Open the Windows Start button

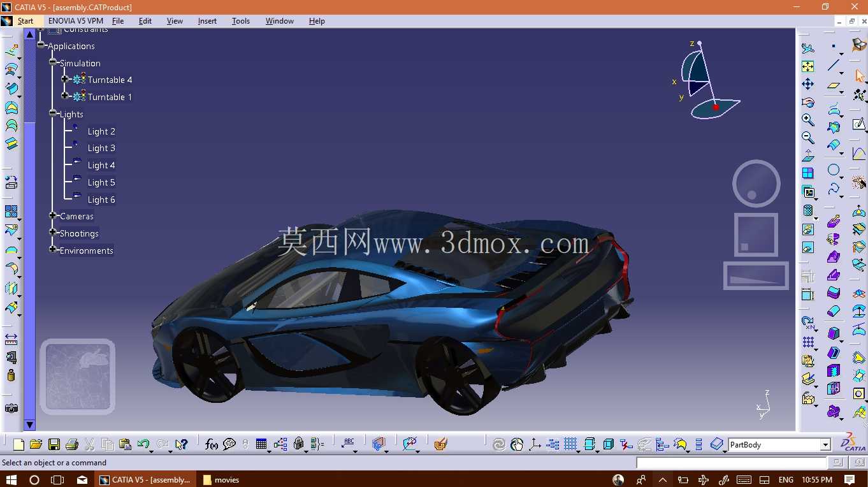(x=11, y=479)
